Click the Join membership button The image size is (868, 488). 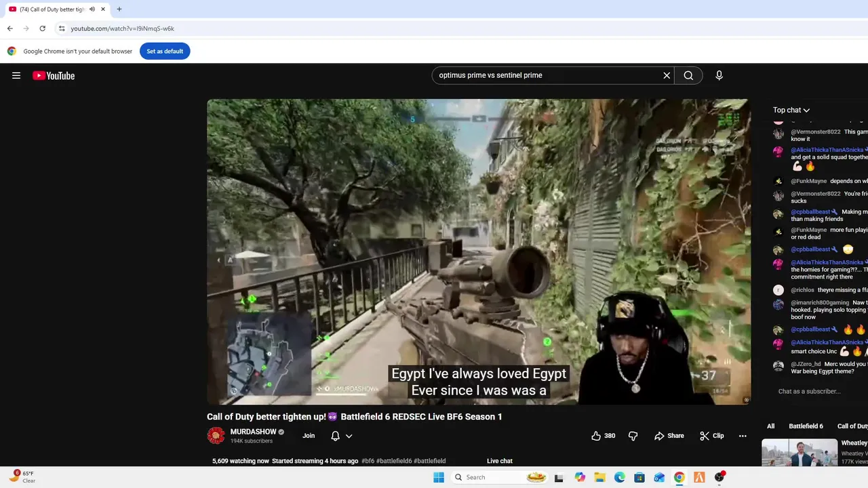pos(309,436)
